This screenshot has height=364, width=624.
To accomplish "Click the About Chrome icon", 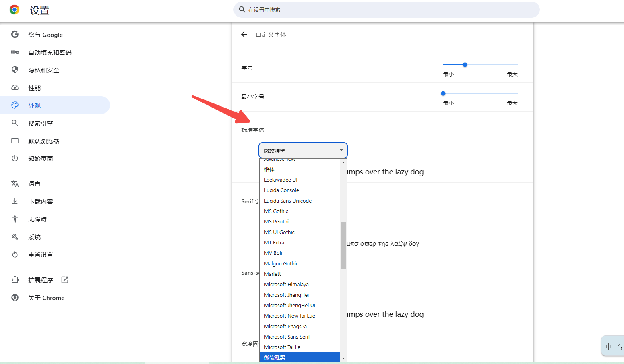I will [x=15, y=298].
